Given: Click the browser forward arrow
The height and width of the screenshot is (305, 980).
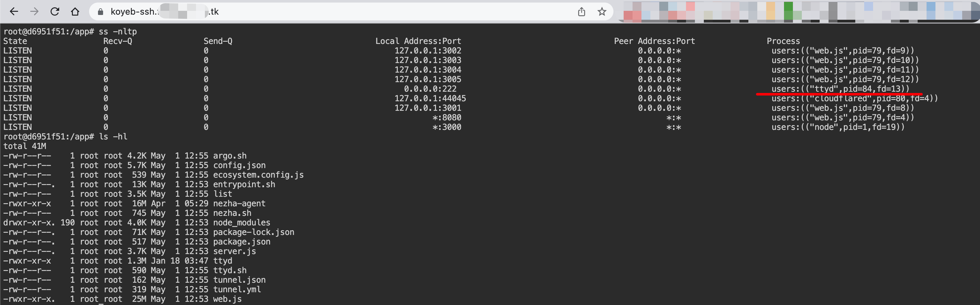Looking at the screenshot, I should [x=34, y=12].
